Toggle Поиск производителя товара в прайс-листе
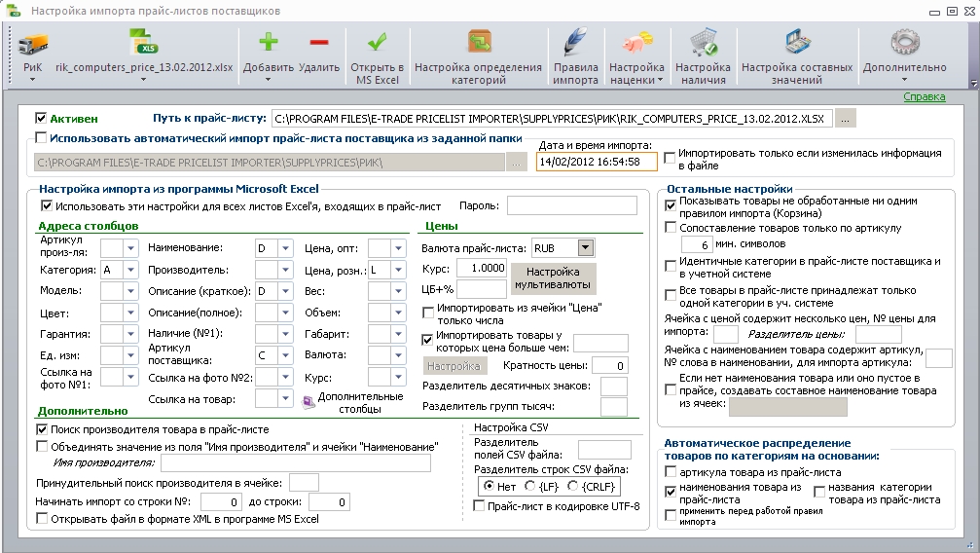980x553 pixels. click(x=41, y=429)
